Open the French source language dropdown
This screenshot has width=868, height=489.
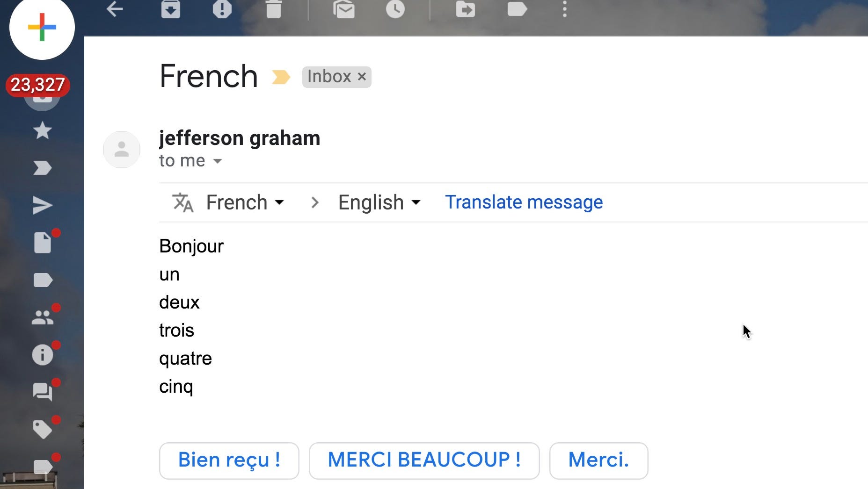[x=245, y=202]
